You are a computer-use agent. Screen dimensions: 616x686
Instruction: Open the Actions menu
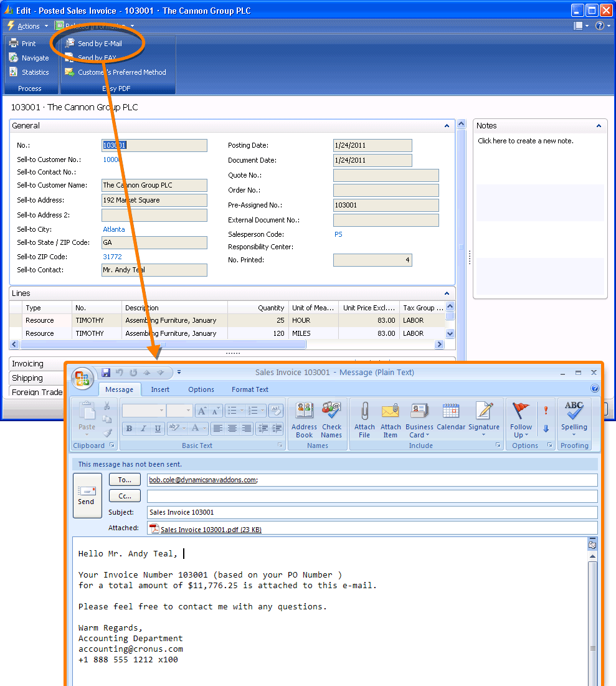(27, 26)
